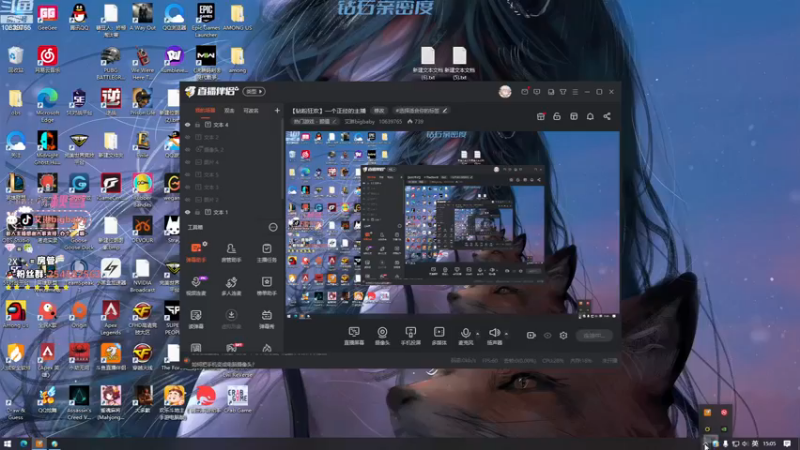This screenshot has width=800, height=450.
Task: Click the layout grid icon beside the bell
Action: click(573, 116)
